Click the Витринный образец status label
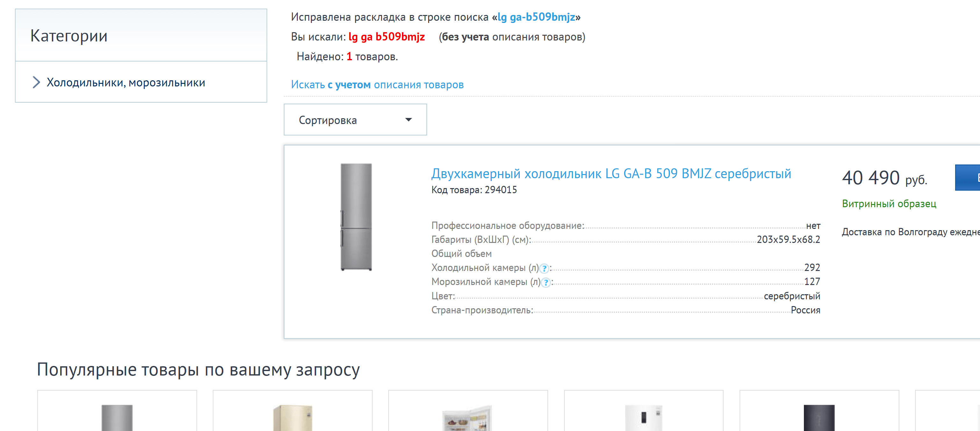The image size is (980, 431). click(x=889, y=204)
